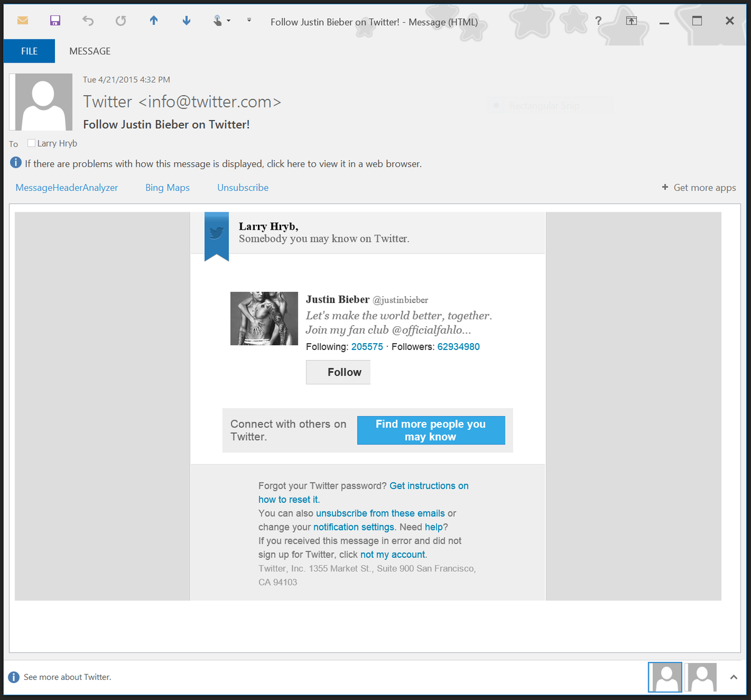Click the Unsubscribe app link
751x700 pixels.
coord(243,187)
